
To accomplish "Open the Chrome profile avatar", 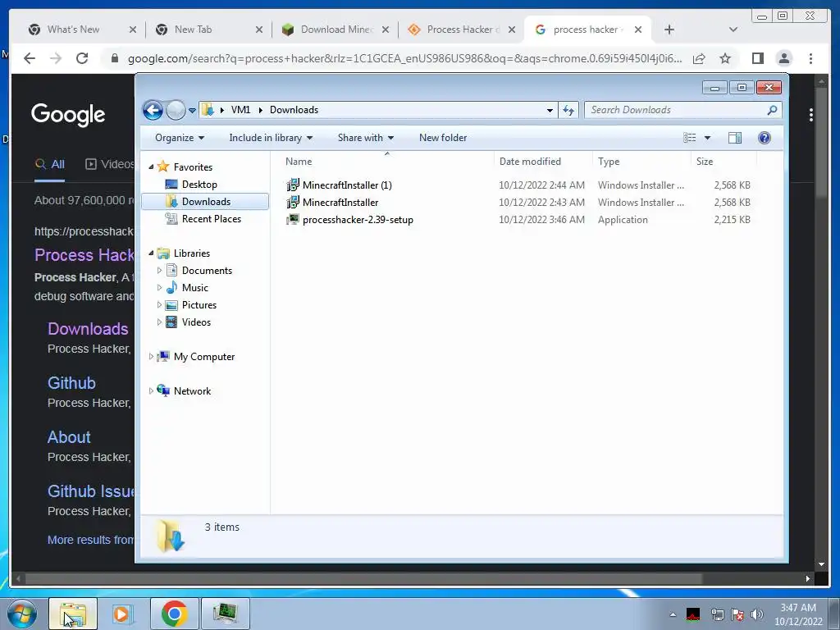I will pos(784,58).
